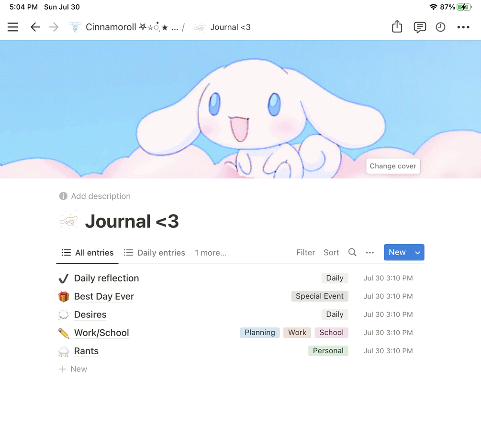Image resolution: width=481 pixels, height=448 pixels.
Task: Click the gift icon of Best Day Ever
Action: pyautogui.click(x=64, y=296)
